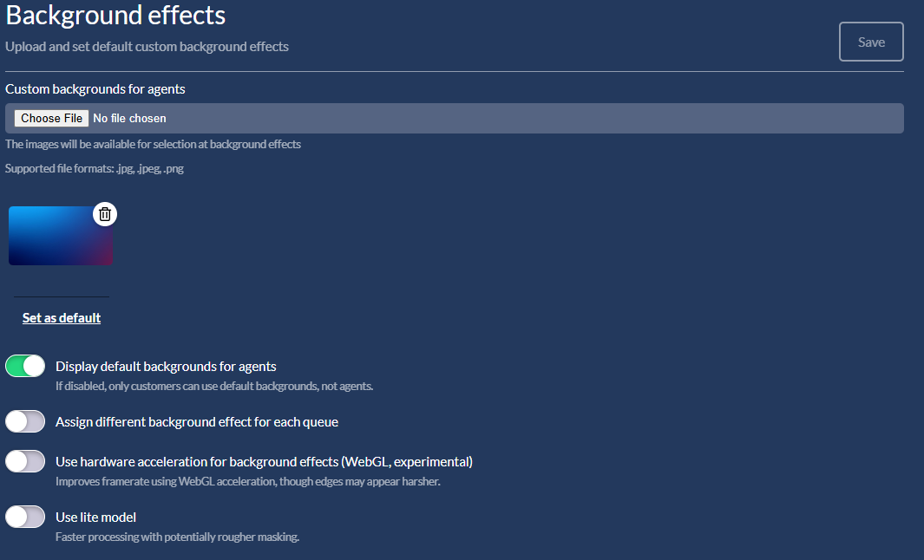Click the 'Faster processing with potentially rougher masking' description

(x=177, y=537)
